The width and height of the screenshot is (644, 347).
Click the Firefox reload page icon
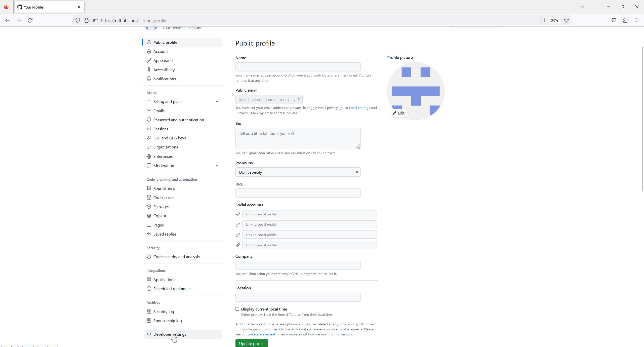point(30,20)
